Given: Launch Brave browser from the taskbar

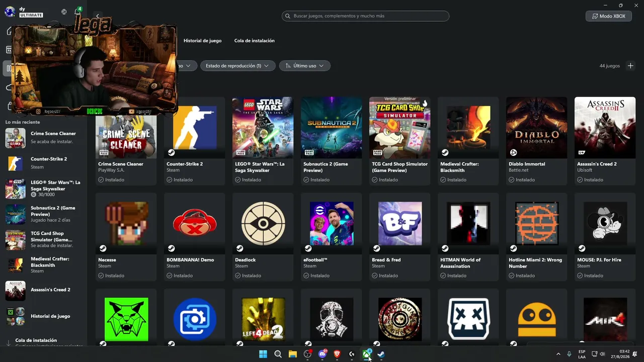Looking at the screenshot, I should coord(337,354).
